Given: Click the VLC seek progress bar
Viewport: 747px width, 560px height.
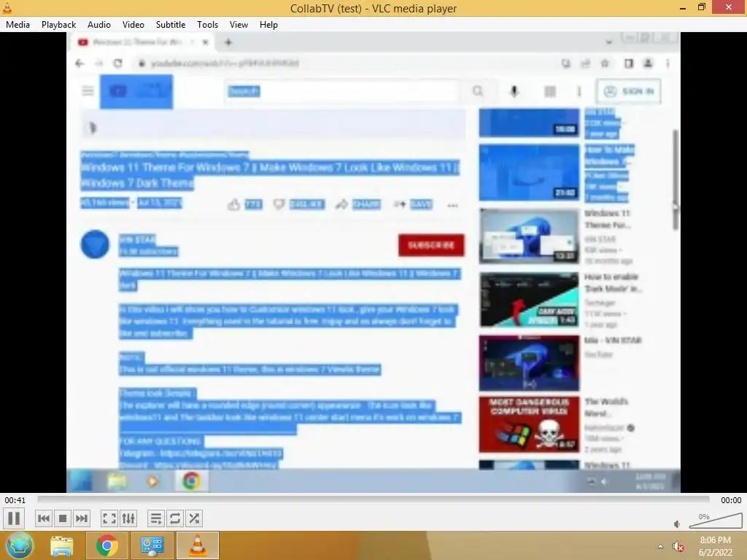Looking at the screenshot, I should [x=373, y=499].
